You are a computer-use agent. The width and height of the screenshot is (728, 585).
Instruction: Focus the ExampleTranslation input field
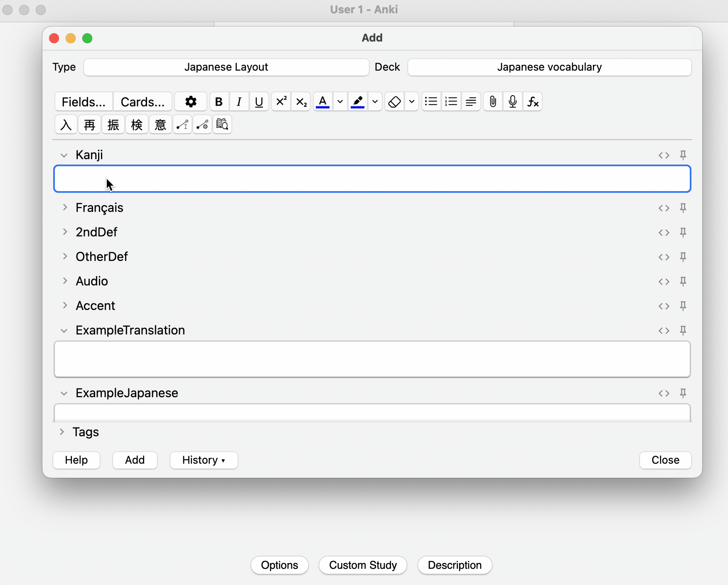(x=372, y=359)
